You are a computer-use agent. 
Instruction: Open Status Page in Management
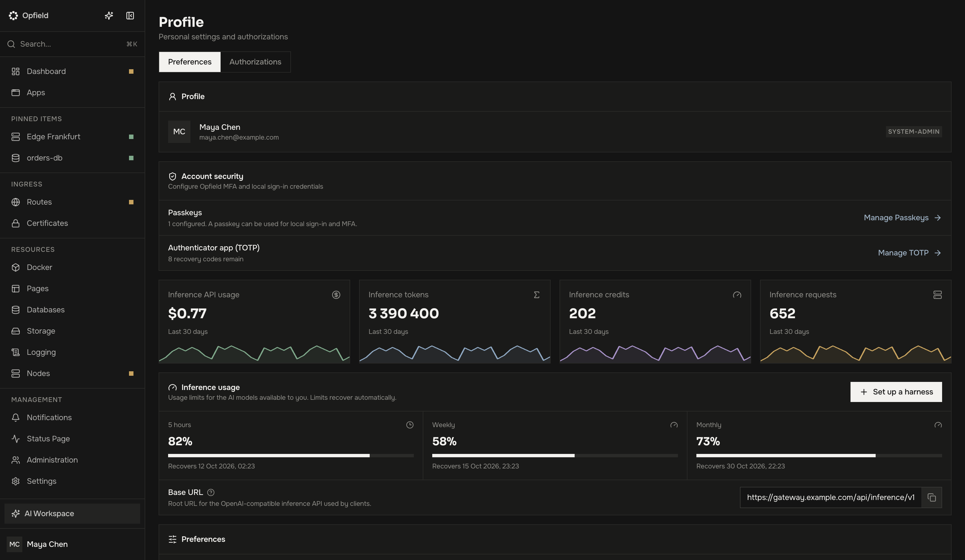click(72, 439)
